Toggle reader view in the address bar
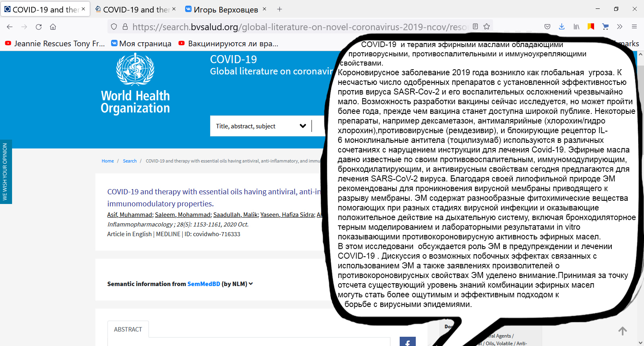644x346 pixels. [475, 27]
